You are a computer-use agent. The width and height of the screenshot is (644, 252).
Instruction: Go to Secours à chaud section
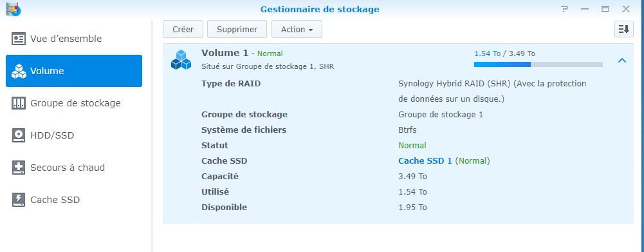(74, 168)
